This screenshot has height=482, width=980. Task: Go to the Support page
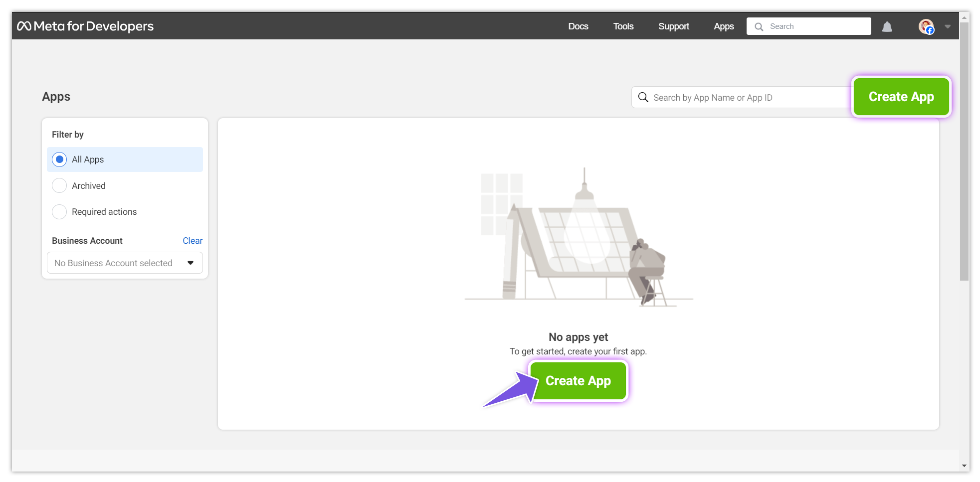pos(674,26)
